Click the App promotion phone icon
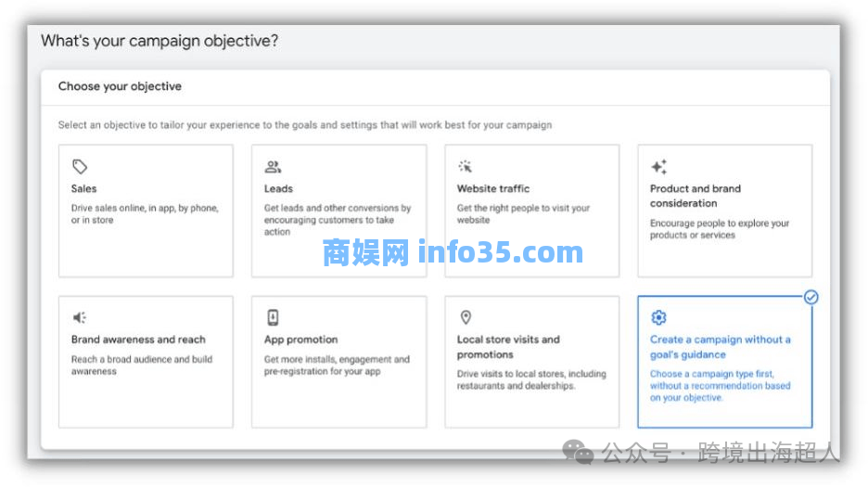 click(x=273, y=317)
